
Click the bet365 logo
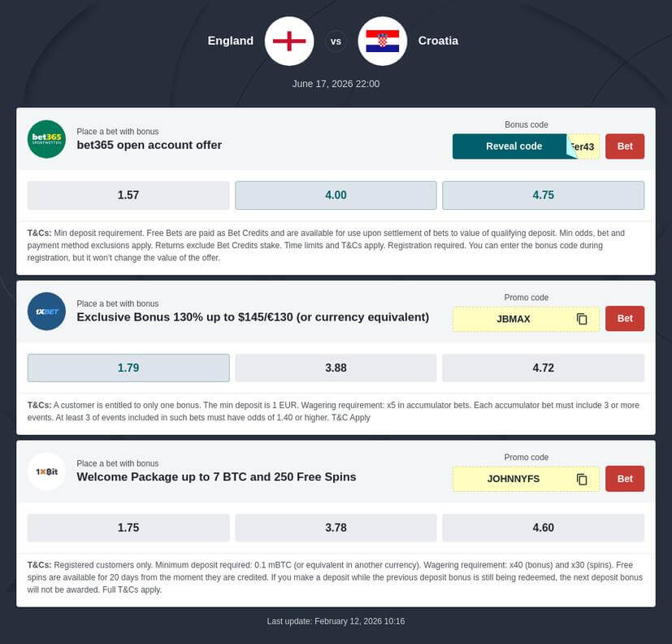(x=46, y=139)
